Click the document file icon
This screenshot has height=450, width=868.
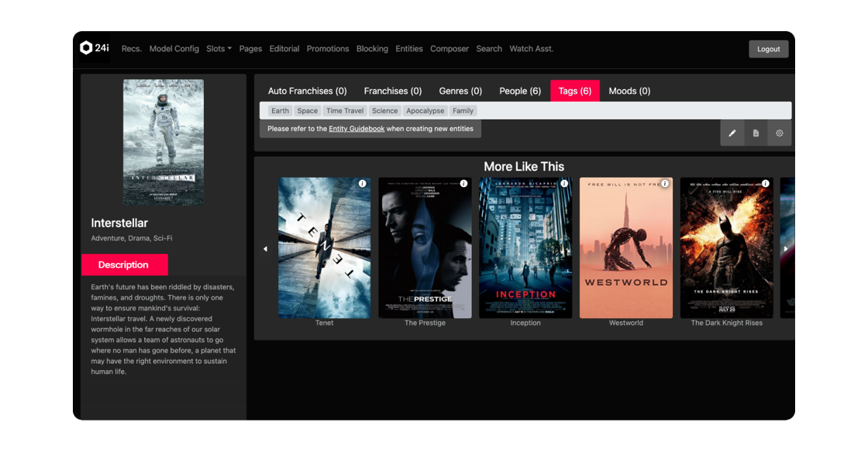coord(756,133)
